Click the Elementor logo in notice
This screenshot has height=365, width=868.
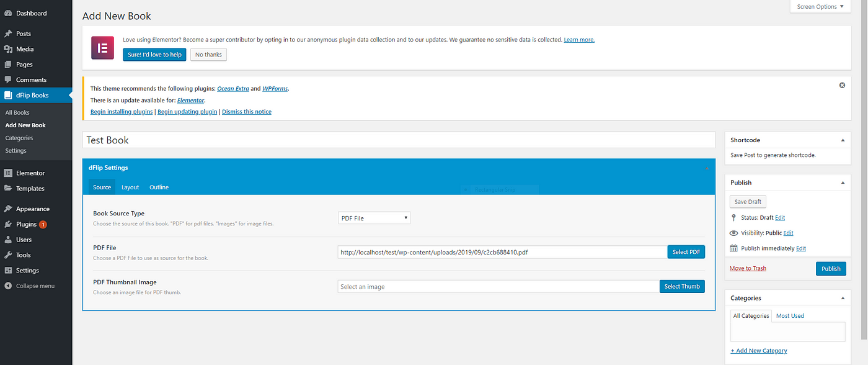coord(102,48)
